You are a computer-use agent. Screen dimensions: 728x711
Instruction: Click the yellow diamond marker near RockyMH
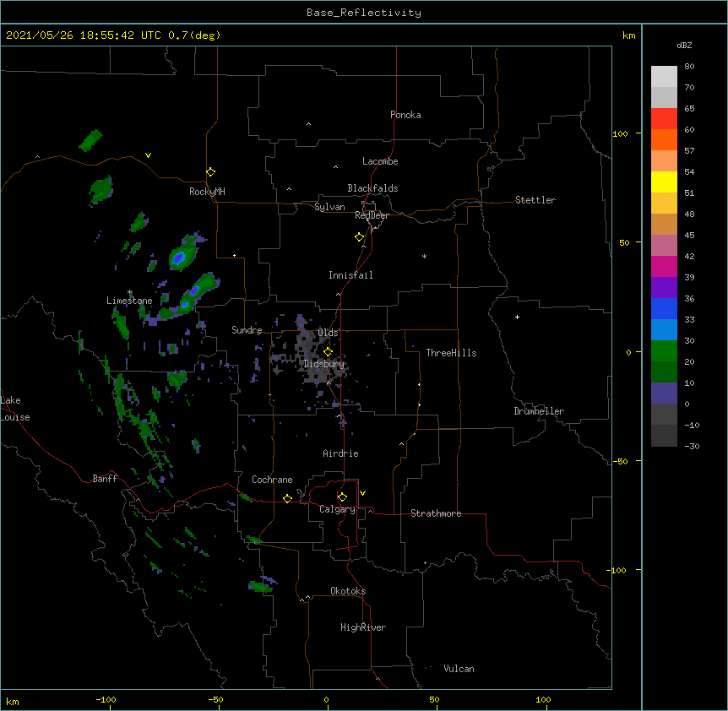210,171
